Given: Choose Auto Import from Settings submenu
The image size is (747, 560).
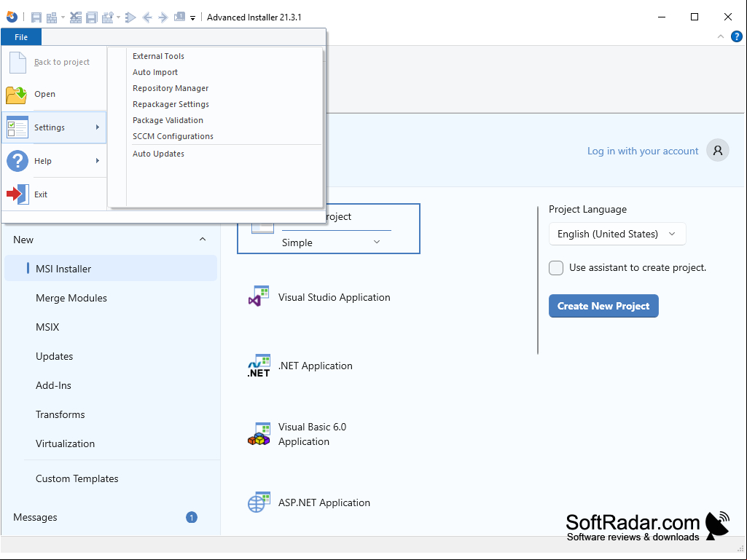Looking at the screenshot, I should click(x=155, y=72).
